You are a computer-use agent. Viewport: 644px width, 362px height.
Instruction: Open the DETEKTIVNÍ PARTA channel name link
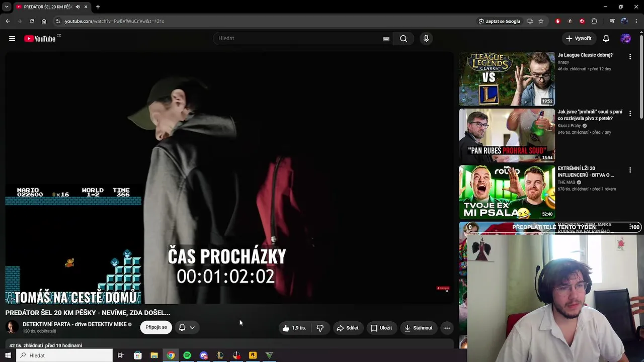coord(74,324)
